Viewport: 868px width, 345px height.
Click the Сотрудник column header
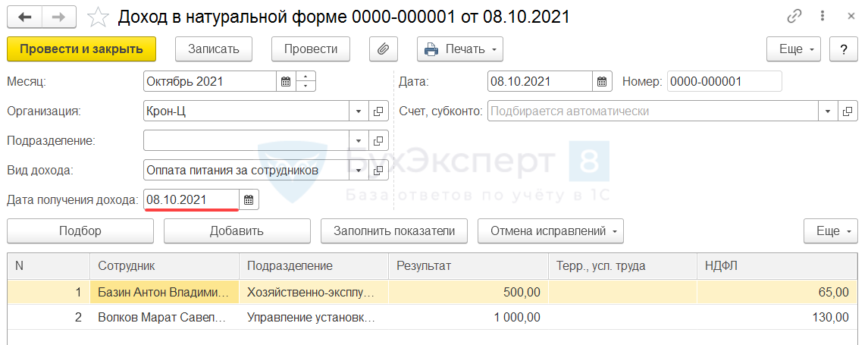coord(165,266)
